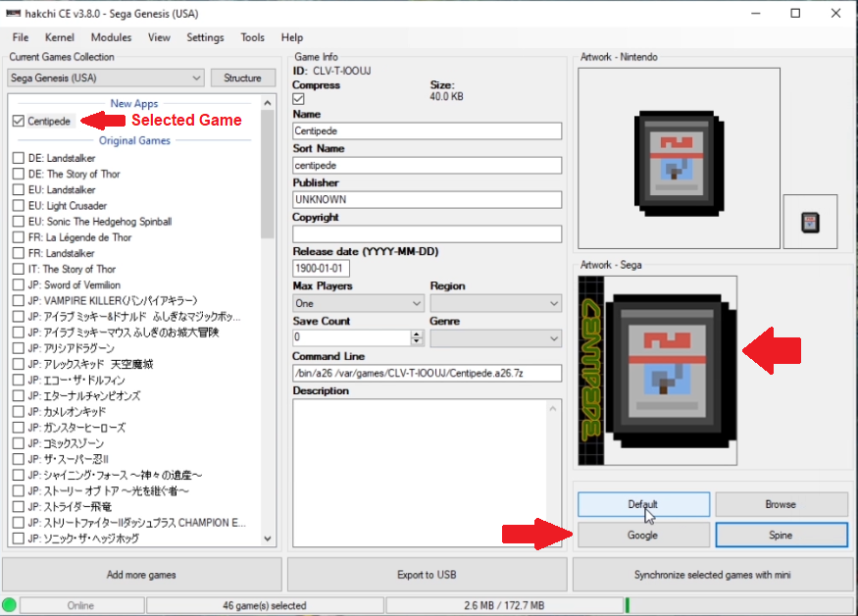The image size is (858, 616).
Task: Click the hakchi app icon in title bar
Action: [13, 13]
